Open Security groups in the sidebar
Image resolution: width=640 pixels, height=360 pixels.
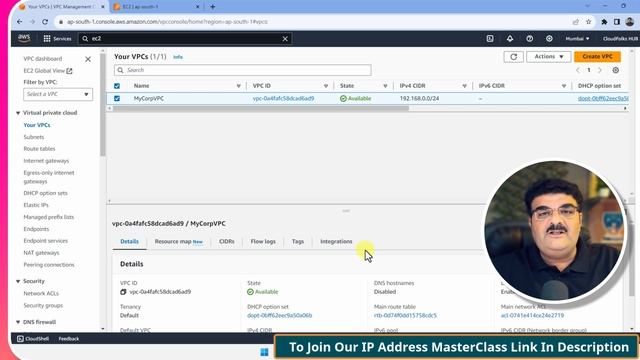click(43, 306)
